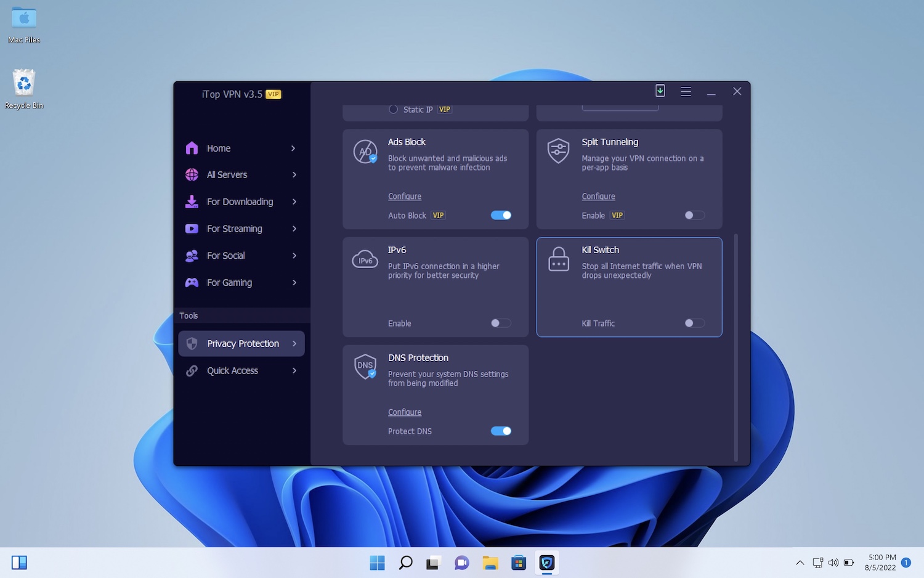Enable the Kill Traffic toggle
This screenshot has width=924, height=578.
694,323
